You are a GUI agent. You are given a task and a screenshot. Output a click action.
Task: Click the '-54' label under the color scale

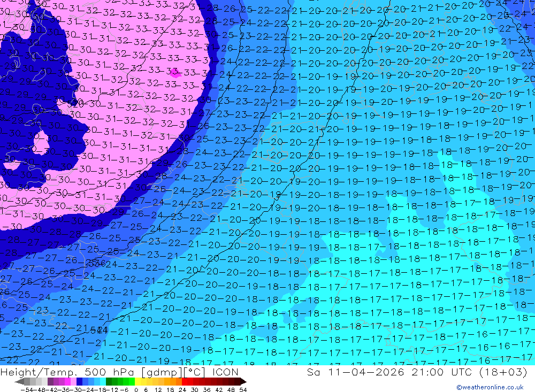click(x=27, y=390)
